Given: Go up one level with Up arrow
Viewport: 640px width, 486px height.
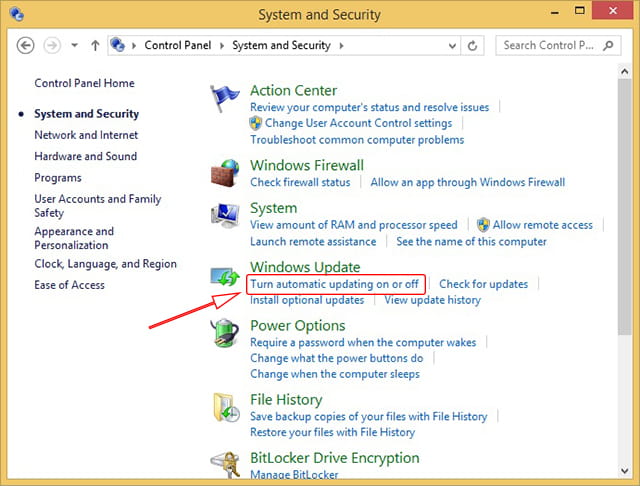Looking at the screenshot, I should [95, 45].
